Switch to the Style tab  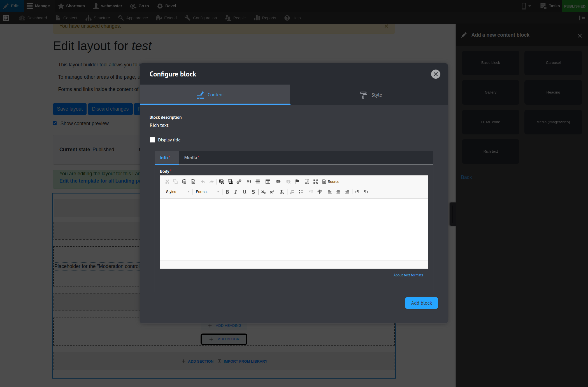(371, 95)
